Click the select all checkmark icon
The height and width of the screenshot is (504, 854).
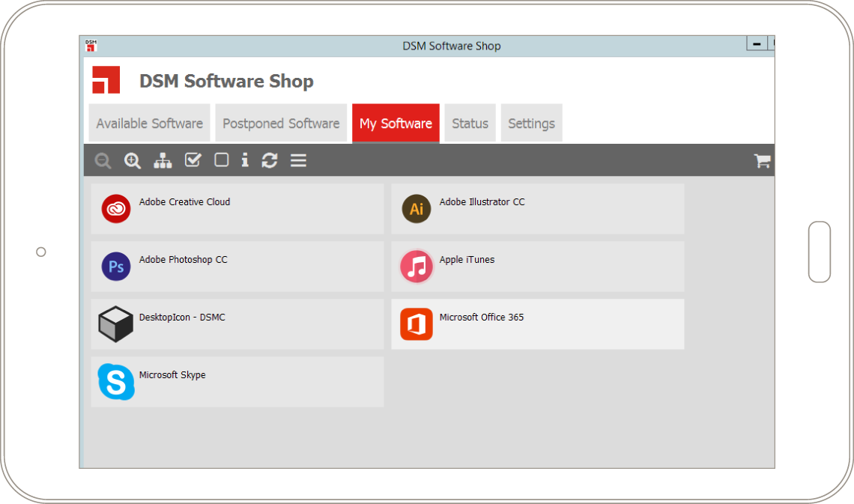(x=193, y=160)
